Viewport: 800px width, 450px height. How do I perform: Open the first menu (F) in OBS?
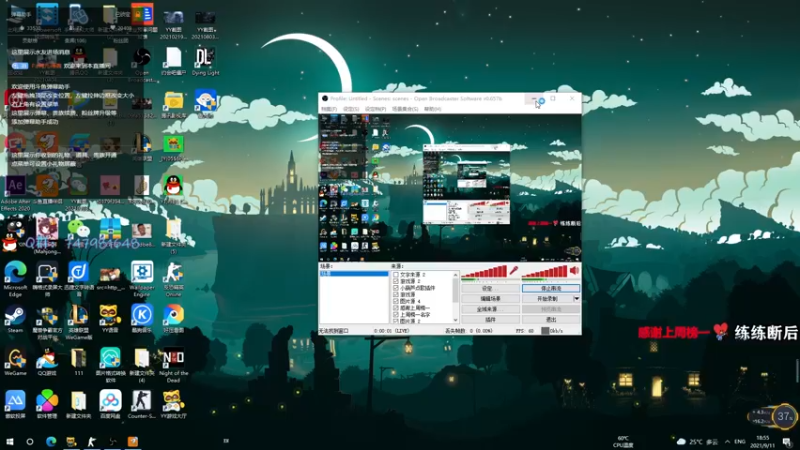tap(329, 109)
